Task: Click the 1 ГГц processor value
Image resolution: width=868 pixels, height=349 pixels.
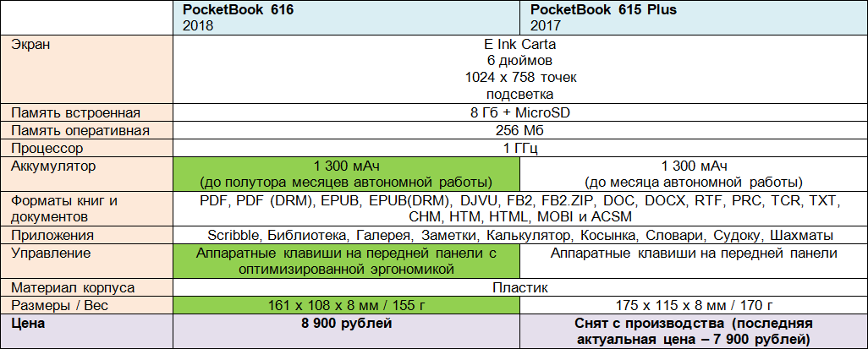Action: click(520, 148)
